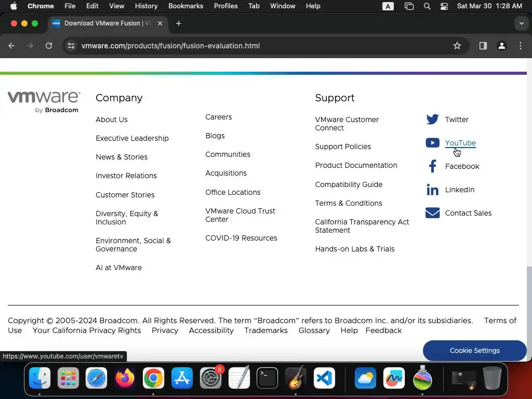The image size is (532, 399).
Task: Click the Facebook f icon
Action: pos(432,166)
